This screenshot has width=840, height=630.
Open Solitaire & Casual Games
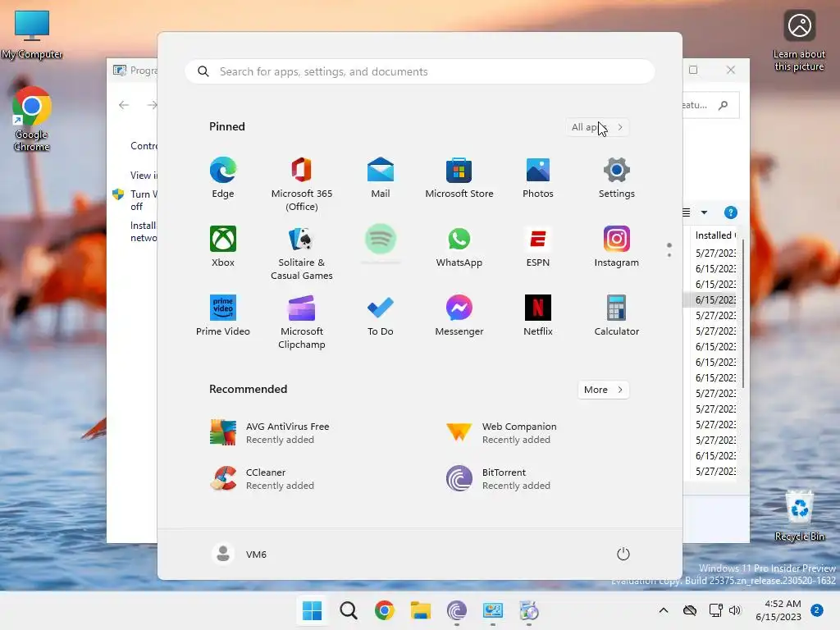[x=302, y=253]
